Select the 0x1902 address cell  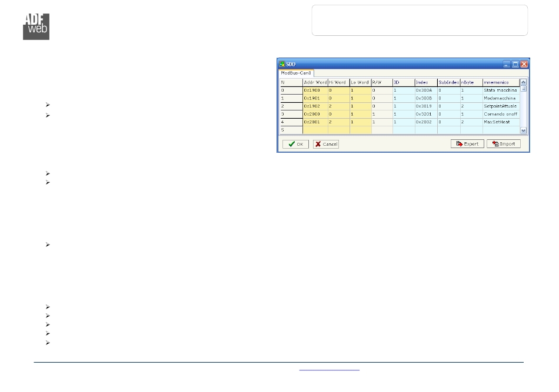pos(315,106)
